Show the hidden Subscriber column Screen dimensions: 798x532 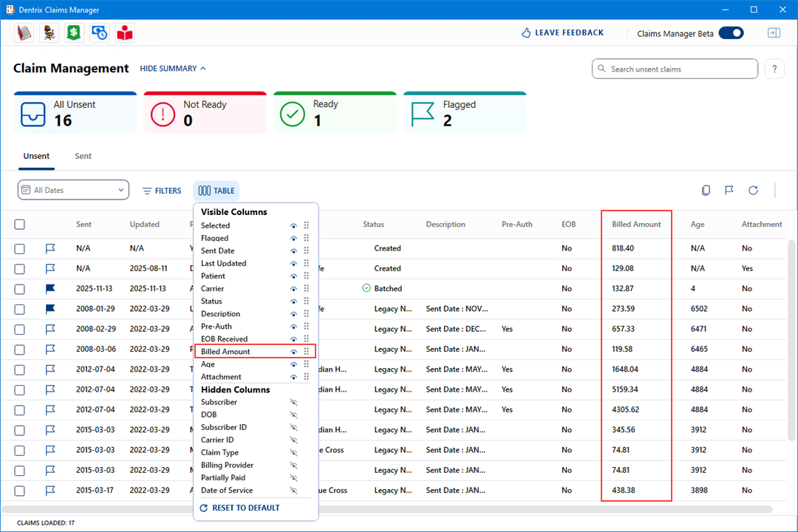coord(293,403)
